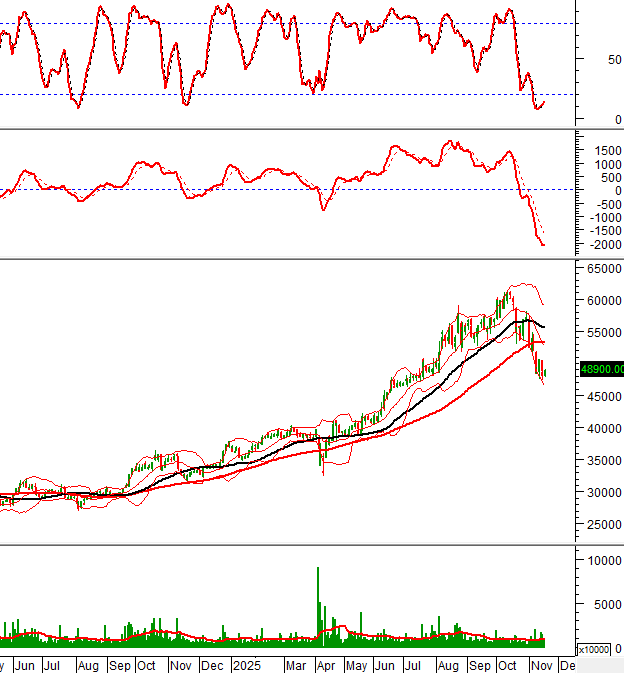Click the 10000 volume axis label
This screenshot has height=673, width=624.
coord(600,560)
